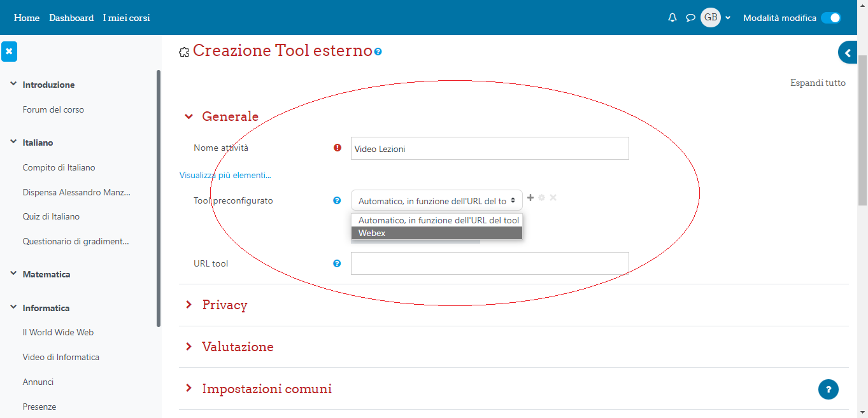Open I miei corsi

[x=126, y=18]
